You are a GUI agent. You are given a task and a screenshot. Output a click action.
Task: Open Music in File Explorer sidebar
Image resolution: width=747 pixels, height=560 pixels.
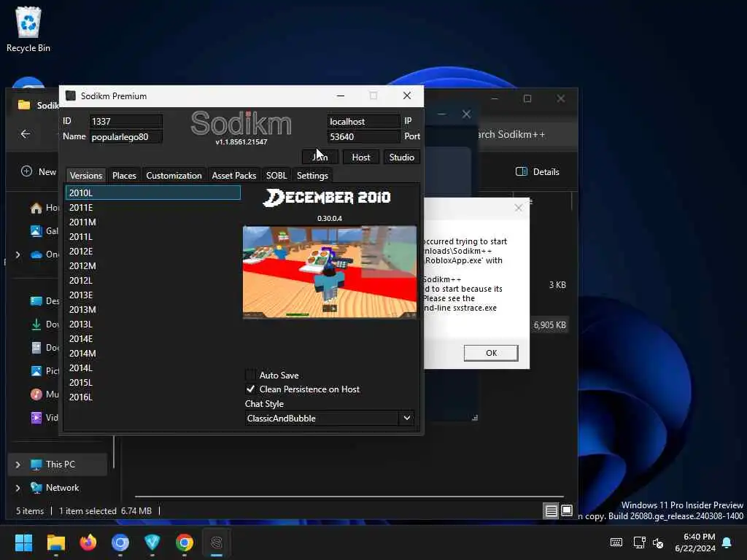click(x=44, y=394)
